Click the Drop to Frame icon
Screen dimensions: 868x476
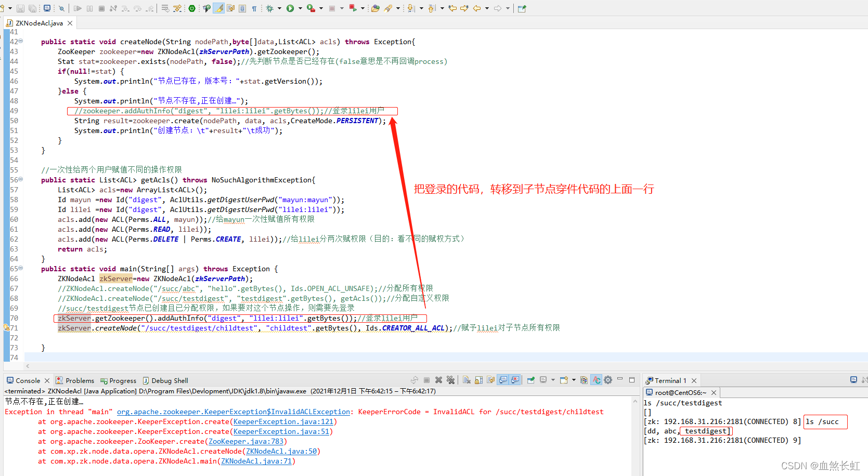(x=165, y=8)
